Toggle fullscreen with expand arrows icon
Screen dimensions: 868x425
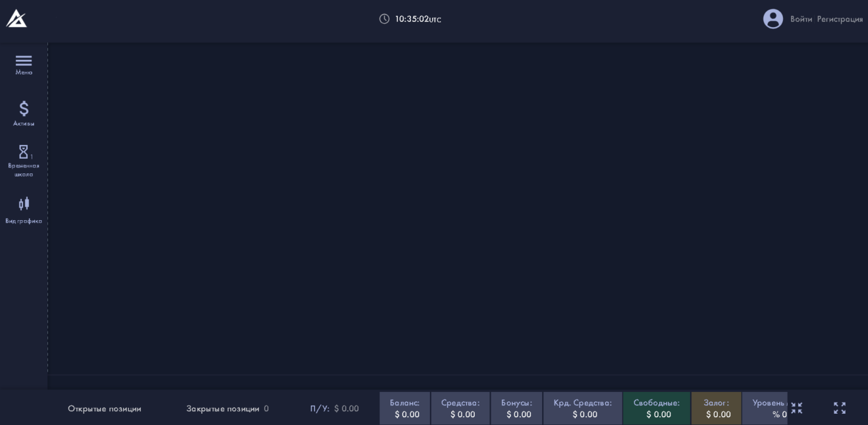point(839,409)
